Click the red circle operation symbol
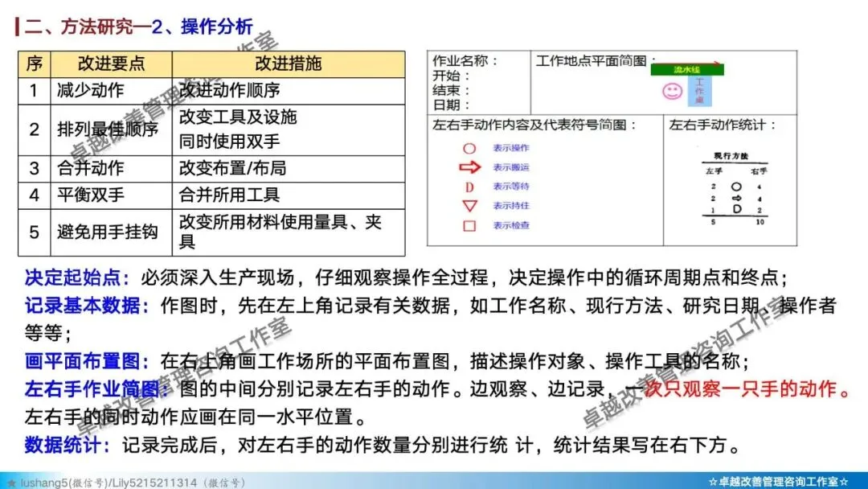The width and height of the screenshot is (868, 489). coord(469,149)
